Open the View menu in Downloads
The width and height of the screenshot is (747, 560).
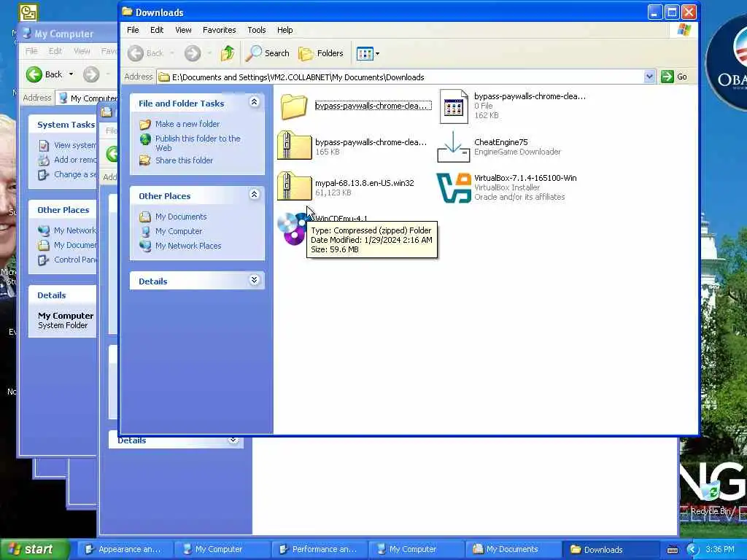183,30
